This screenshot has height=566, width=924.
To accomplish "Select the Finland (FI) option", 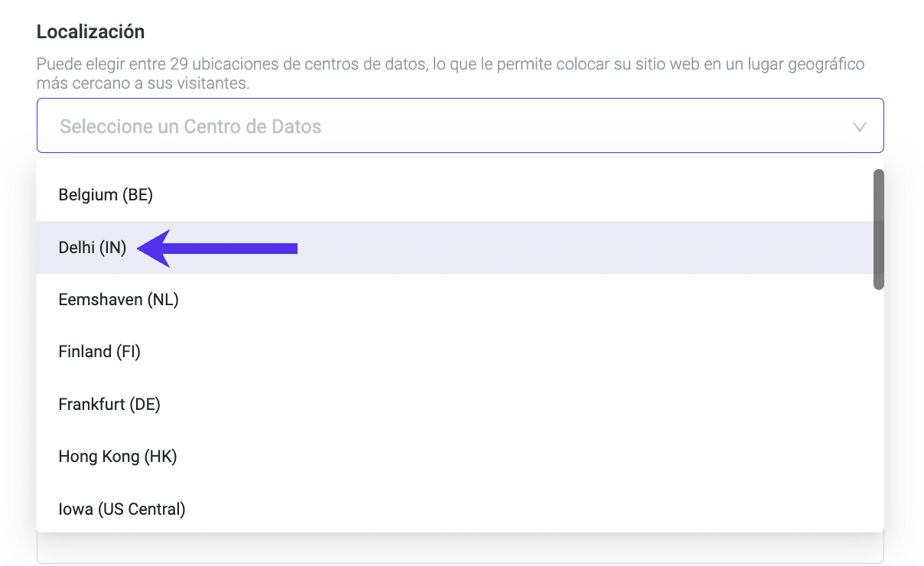I will coord(99,352).
